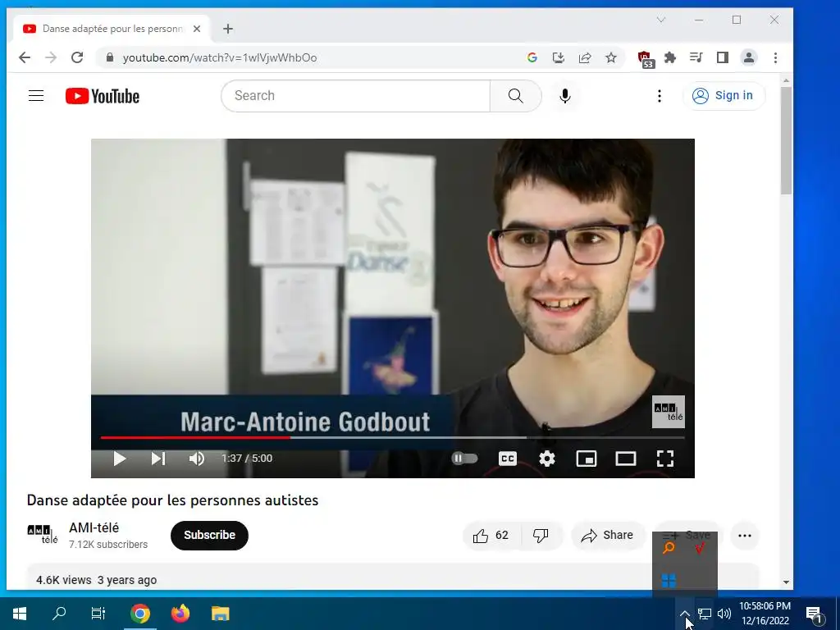
Task: Click the Sign in button
Action: pyautogui.click(x=724, y=95)
